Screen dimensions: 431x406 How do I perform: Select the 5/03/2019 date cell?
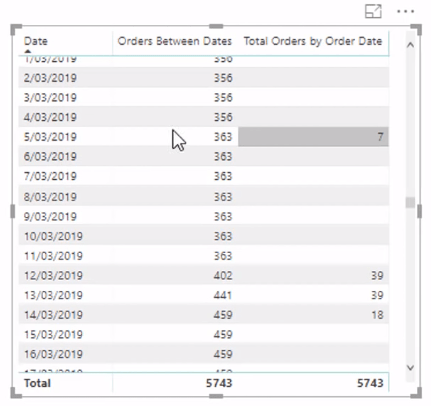coord(50,137)
